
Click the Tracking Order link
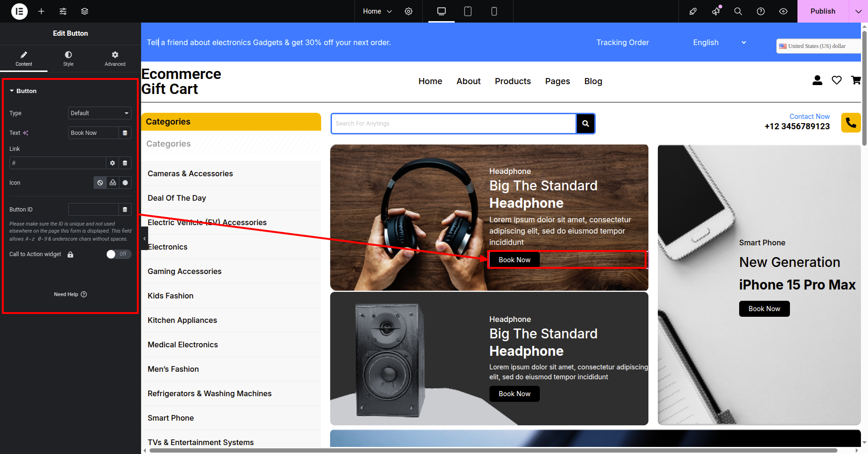tap(623, 42)
